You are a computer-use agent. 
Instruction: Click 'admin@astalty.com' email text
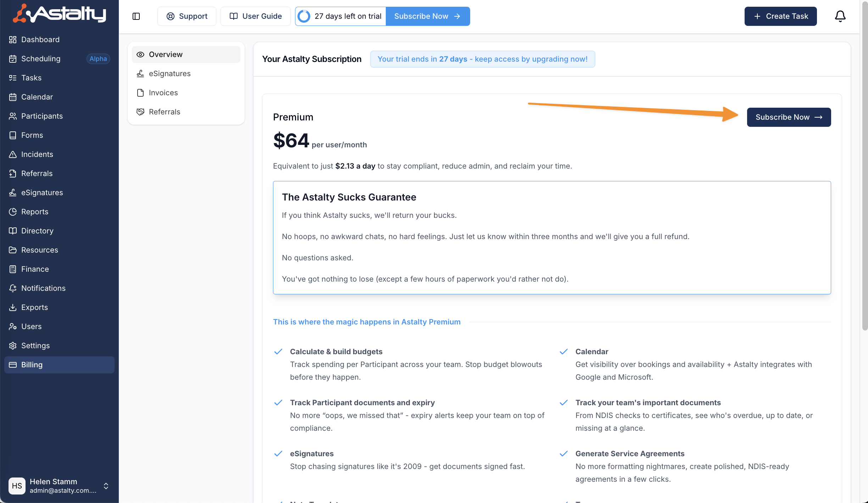coord(63,491)
